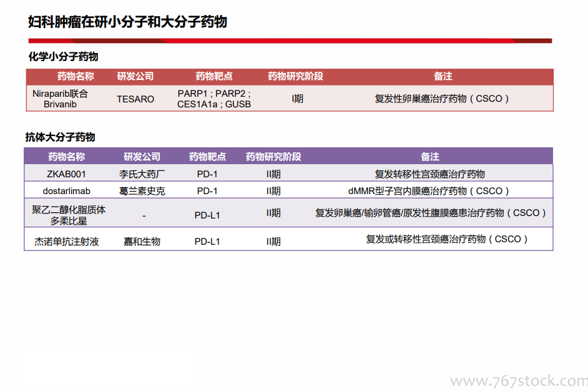Select 复发或转移性宫颈癌治疗药物（CSCO）note
588x392 pixels.
(x=447, y=239)
